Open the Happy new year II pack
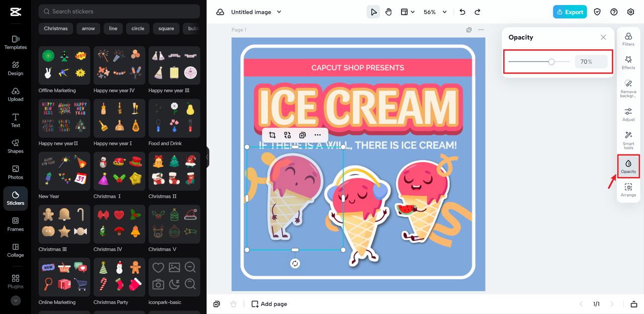The height and width of the screenshot is (314, 644). pyautogui.click(x=64, y=123)
